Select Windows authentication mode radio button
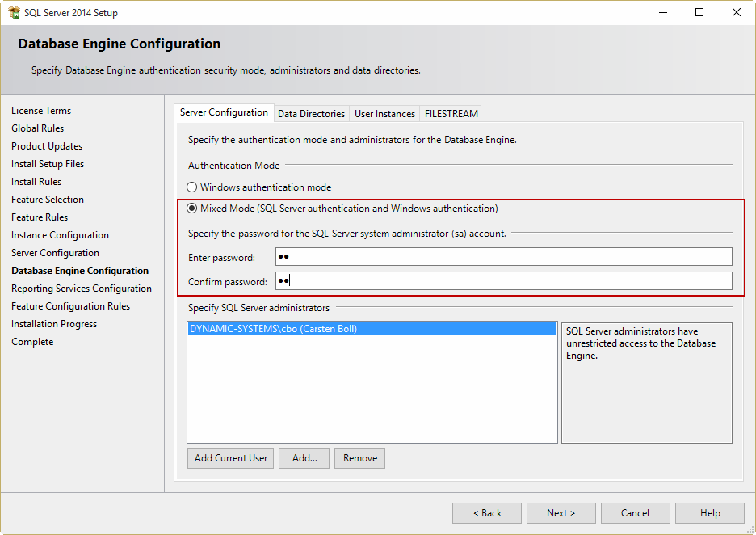The height and width of the screenshot is (535, 756). 192,187
